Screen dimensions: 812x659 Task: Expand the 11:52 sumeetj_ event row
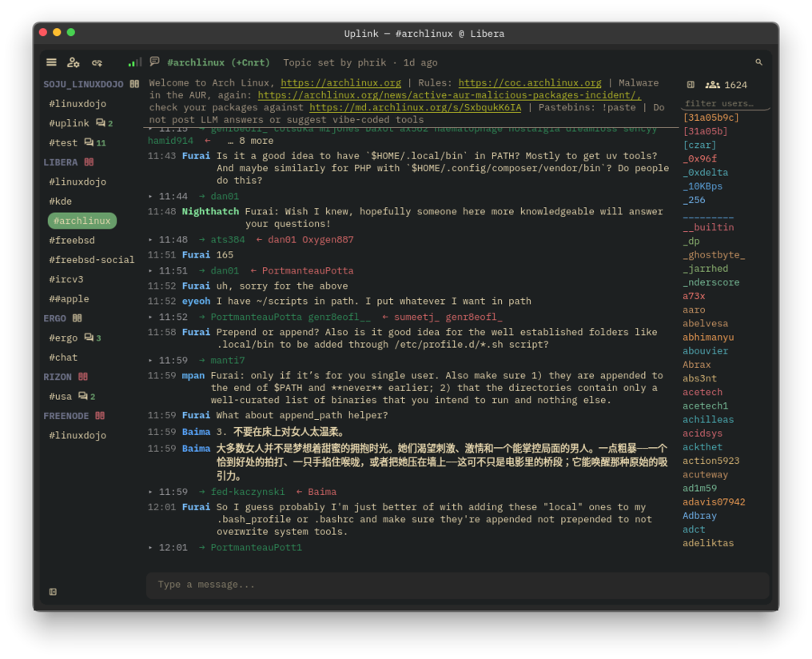pos(151,317)
